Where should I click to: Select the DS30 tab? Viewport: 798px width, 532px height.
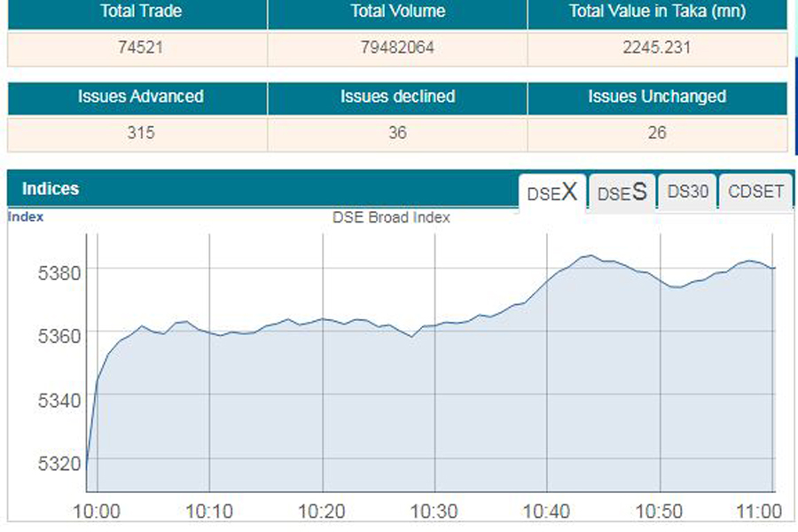point(687,192)
